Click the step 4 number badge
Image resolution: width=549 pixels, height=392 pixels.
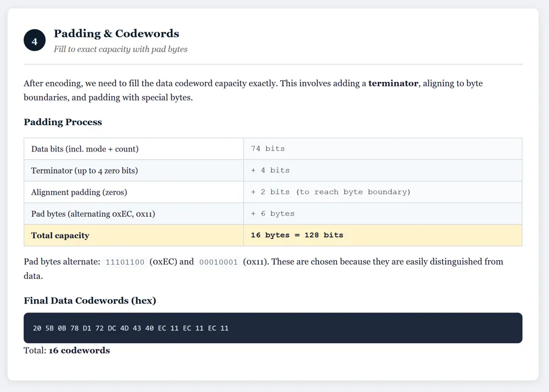tap(34, 40)
